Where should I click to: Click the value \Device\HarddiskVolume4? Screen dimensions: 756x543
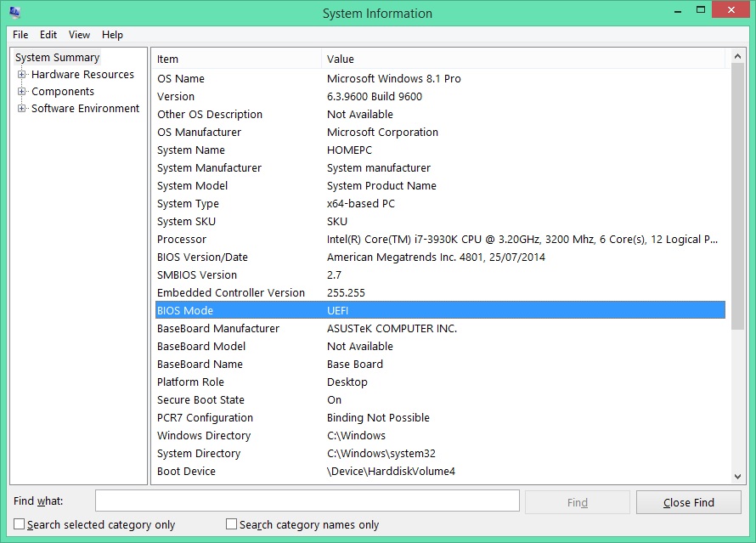coord(391,471)
